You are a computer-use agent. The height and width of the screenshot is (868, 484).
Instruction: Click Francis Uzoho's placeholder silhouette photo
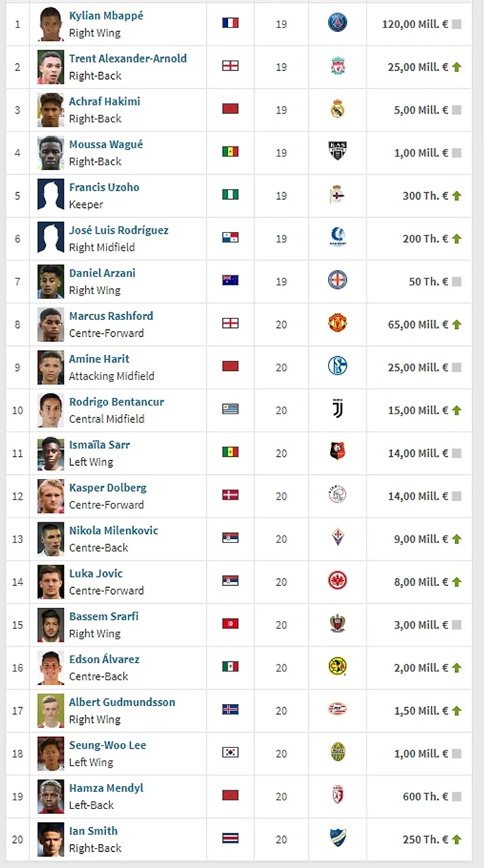tap(51, 195)
